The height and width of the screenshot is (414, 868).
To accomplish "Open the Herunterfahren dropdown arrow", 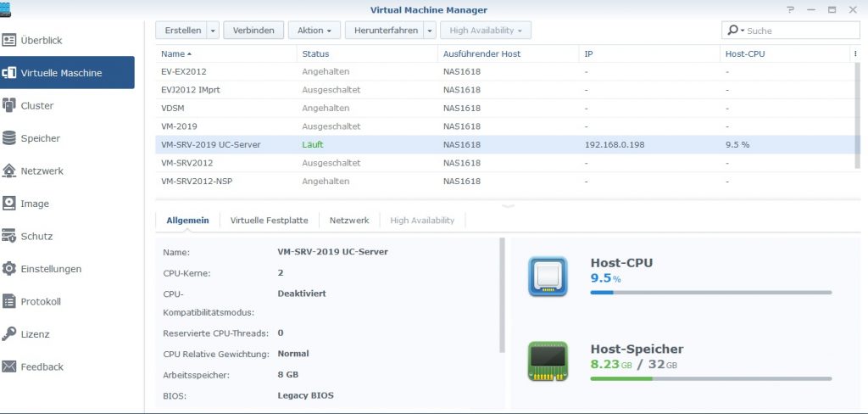I will click(x=430, y=31).
